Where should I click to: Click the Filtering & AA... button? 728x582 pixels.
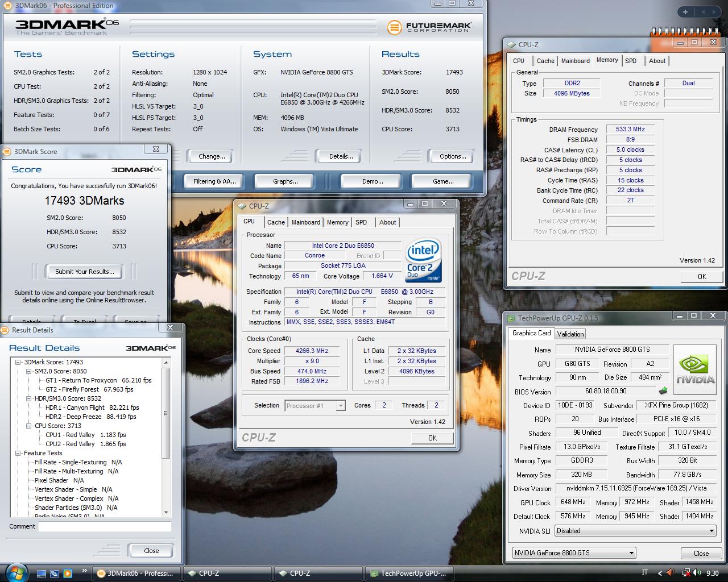(x=214, y=181)
